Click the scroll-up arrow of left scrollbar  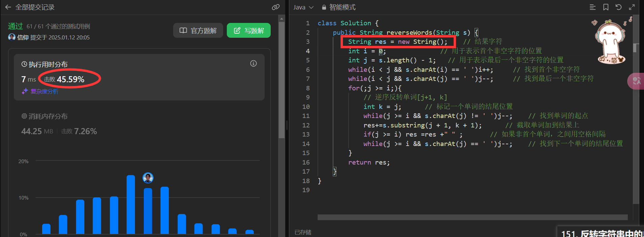click(281, 19)
